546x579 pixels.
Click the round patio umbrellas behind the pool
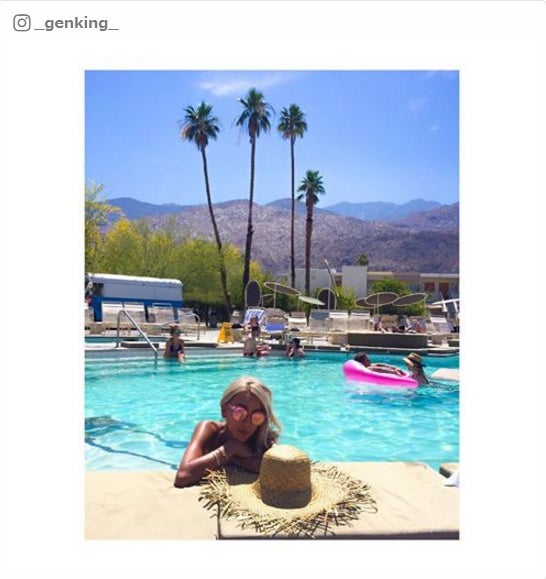coord(392,300)
